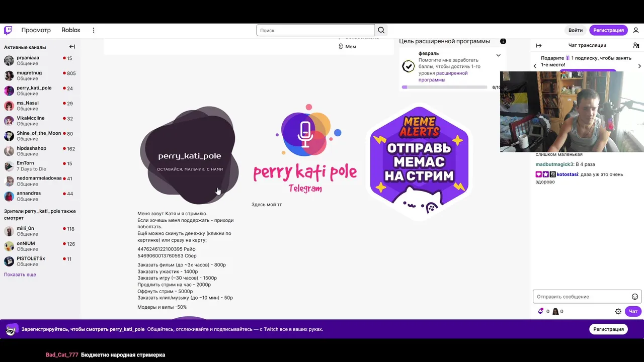Click nedomarmeladovaa channel avatar
The image size is (644, 362).
(x=9, y=182)
